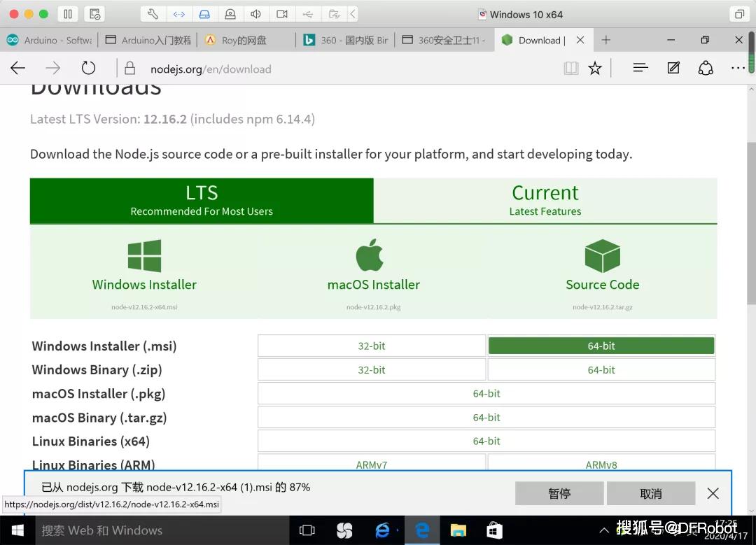Click Windows Binary (.zip) 64-bit link
This screenshot has height=545, width=756.
coord(601,369)
